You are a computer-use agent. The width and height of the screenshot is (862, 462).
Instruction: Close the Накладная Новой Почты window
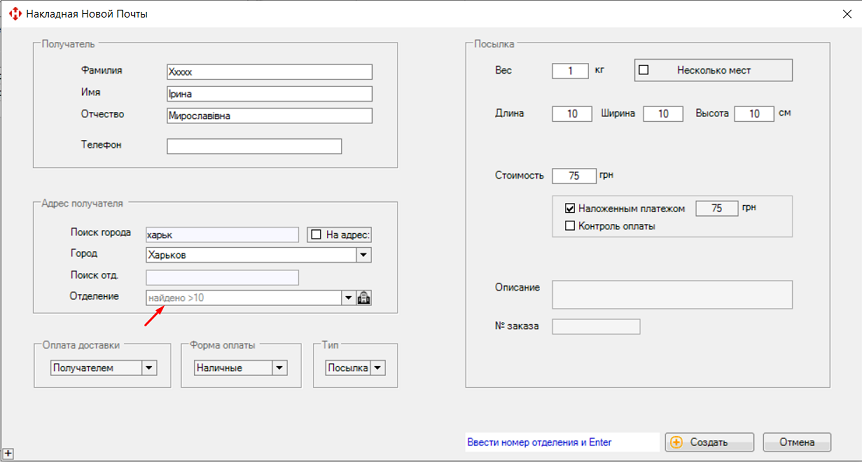point(847,14)
